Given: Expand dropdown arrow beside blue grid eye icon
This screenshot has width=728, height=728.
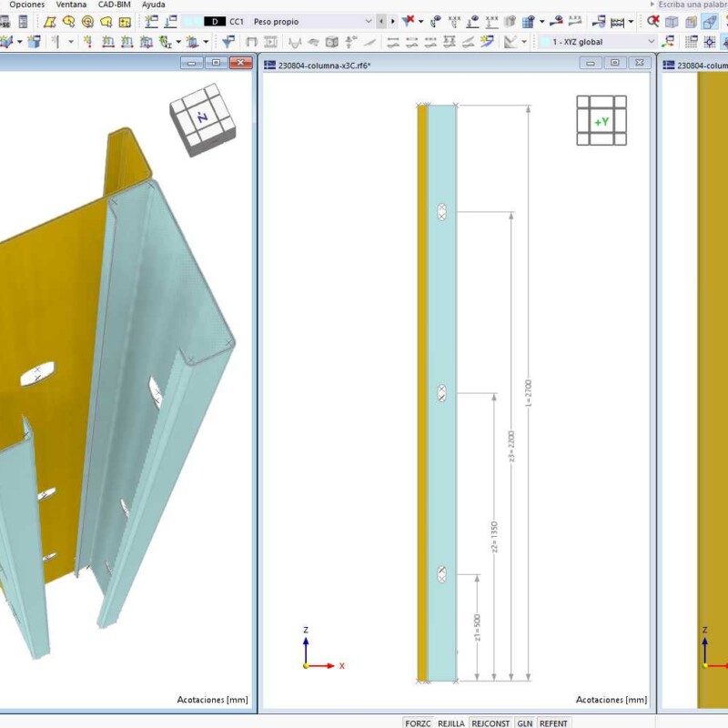Looking at the screenshot, I should coord(541,21).
